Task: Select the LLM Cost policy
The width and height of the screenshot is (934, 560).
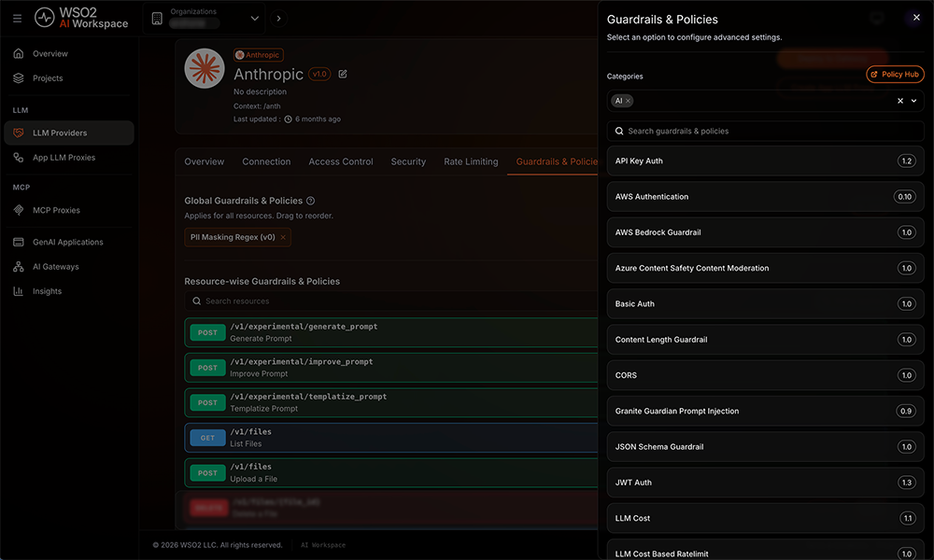Action: [x=766, y=518]
